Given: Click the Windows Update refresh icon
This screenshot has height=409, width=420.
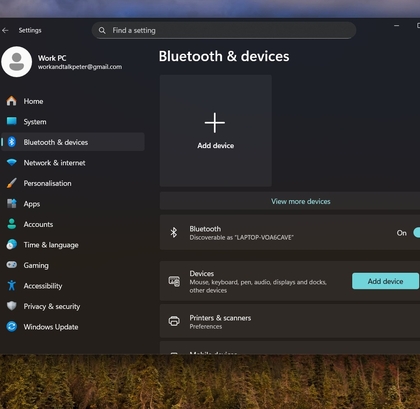Looking at the screenshot, I should click(12, 326).
